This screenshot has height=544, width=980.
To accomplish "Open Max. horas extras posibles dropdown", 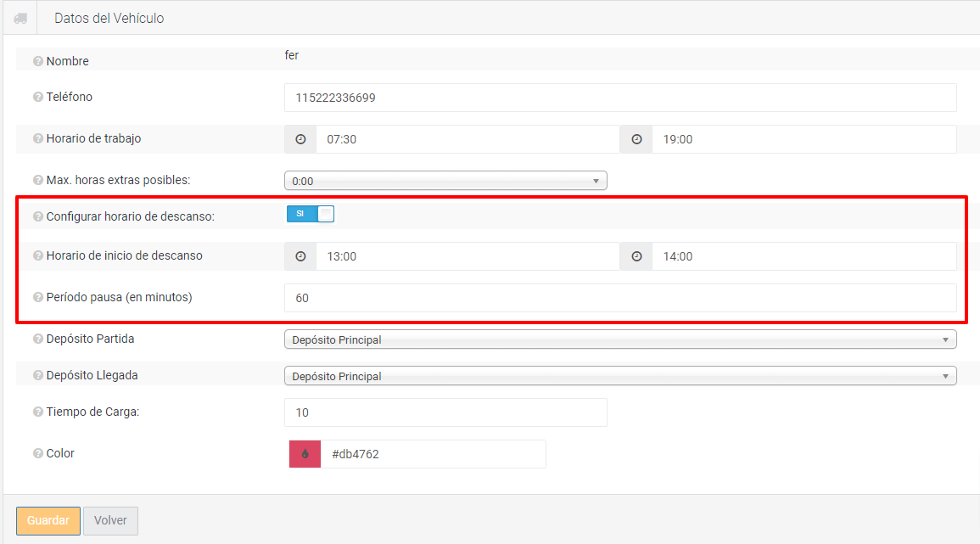I will pos(445,181).
